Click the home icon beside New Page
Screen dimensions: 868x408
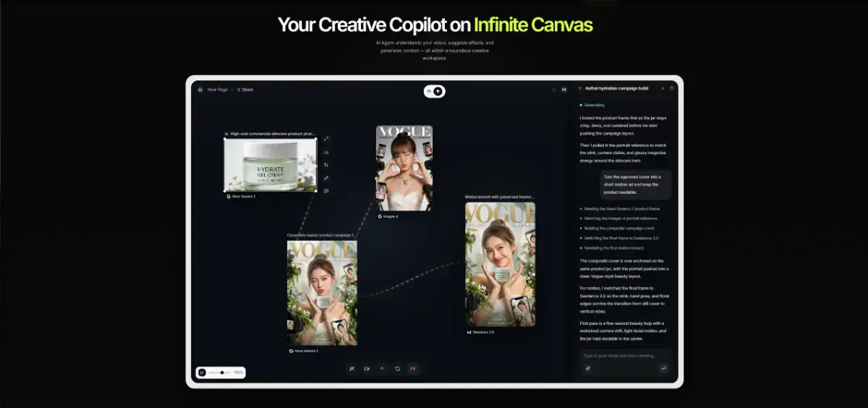click(200, 90)
